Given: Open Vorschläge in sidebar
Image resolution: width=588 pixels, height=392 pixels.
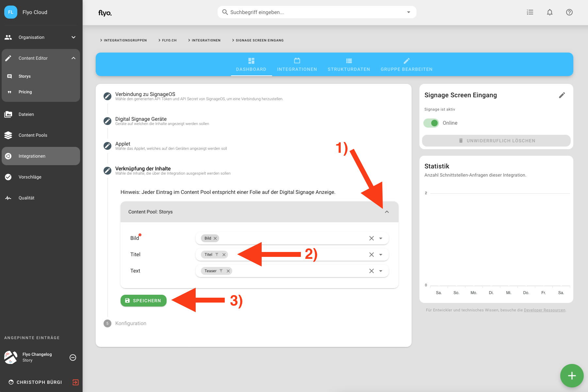Looking at the screenshot, I should click(x=41, y=177).
